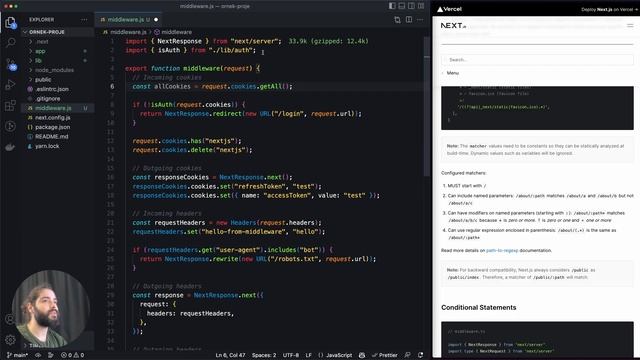Click the import cost text 33.9k gzipped
The image size is (640, 360).
point(328,41)
